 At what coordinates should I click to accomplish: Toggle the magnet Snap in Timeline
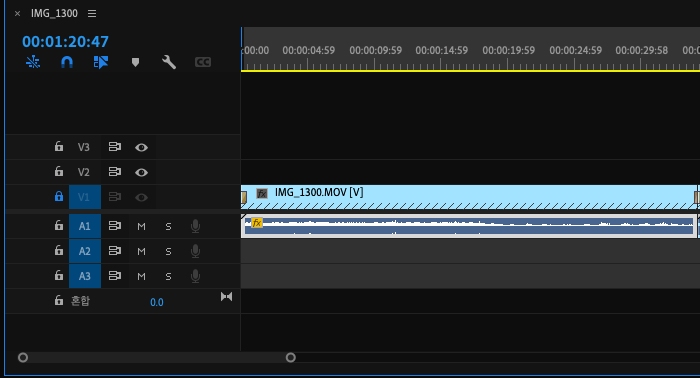67,62
